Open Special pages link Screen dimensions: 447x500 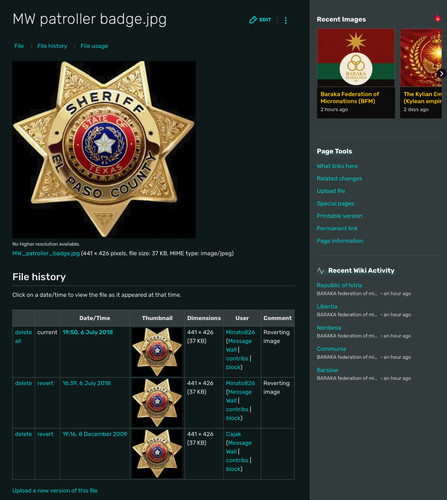[x=335, y=203]
